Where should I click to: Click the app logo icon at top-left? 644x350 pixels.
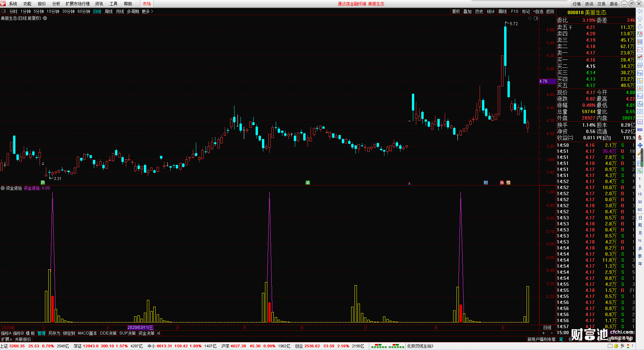[x=3, y=4]
